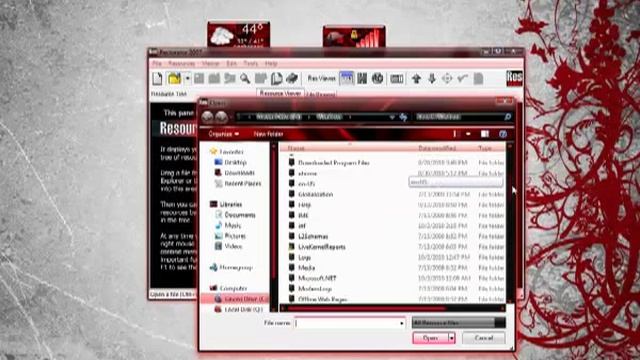Click the blue Help icon in the dialog
The width and height of the screenshot is (640, 360).
[503, 134]
